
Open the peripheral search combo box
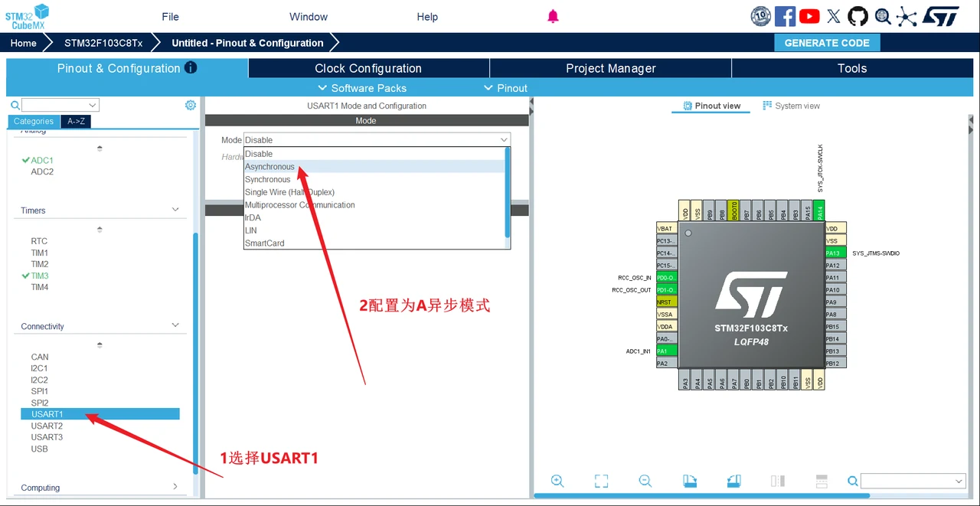pos(60,105)
